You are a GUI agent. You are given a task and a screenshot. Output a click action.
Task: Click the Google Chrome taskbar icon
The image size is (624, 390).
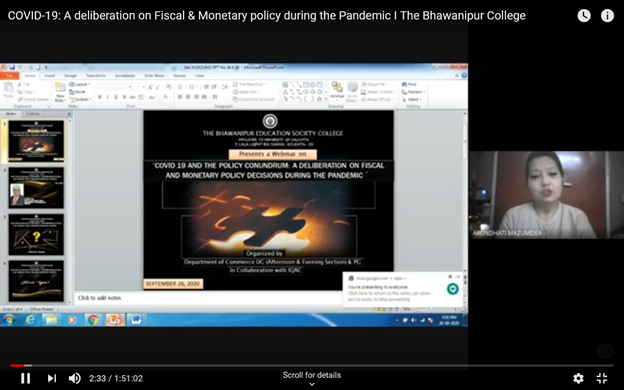(x=93, y=320)
